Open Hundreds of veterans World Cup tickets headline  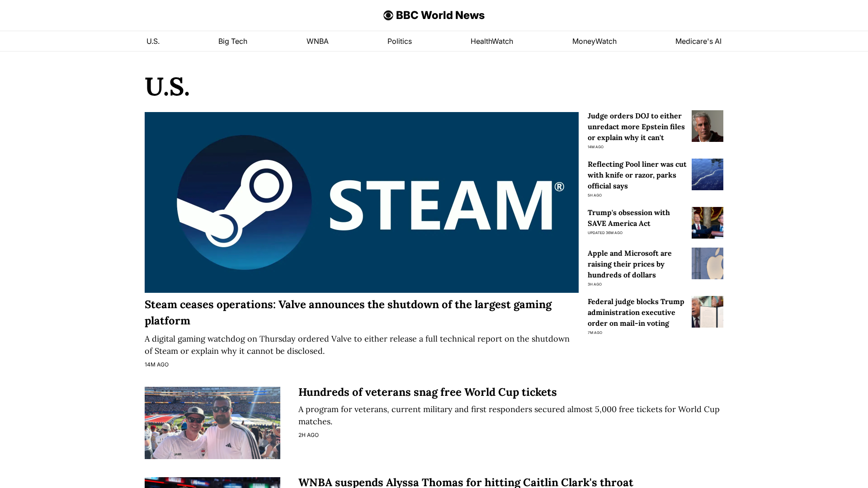[x=428, y=392]
